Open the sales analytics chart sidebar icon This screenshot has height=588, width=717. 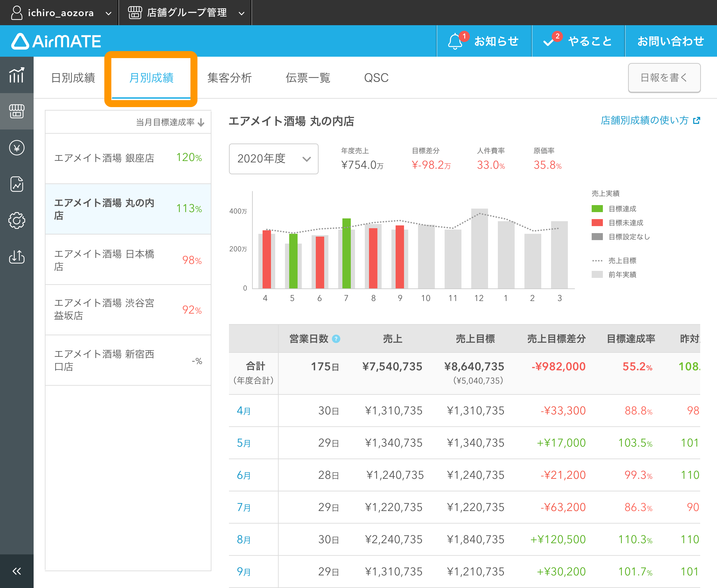[17, 75]
